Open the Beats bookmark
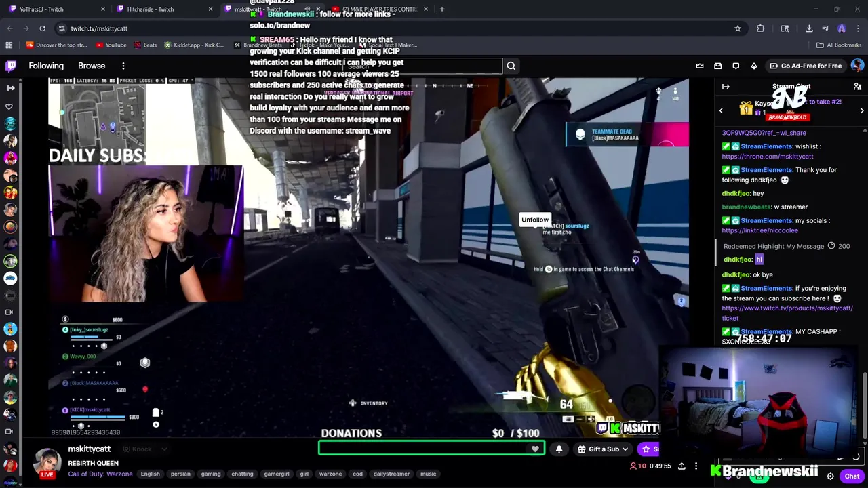The width and height of the screenshot is (868, 488). pyautogui.click(x=145, y=45)
